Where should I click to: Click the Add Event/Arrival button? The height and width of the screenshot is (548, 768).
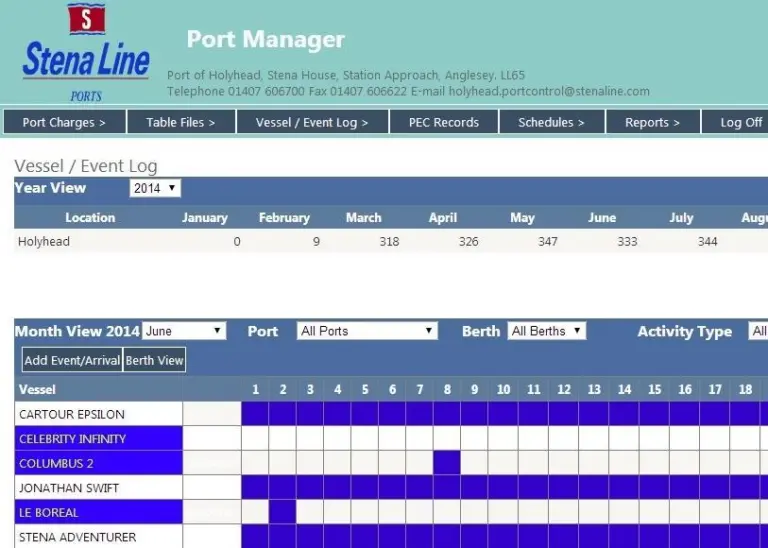coord(72,360)
